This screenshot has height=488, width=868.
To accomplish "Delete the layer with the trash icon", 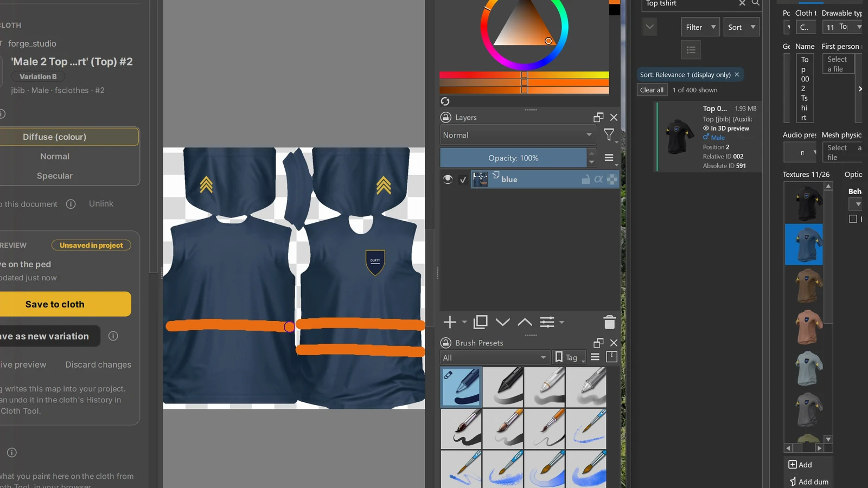I will click(x=610, y=322).
